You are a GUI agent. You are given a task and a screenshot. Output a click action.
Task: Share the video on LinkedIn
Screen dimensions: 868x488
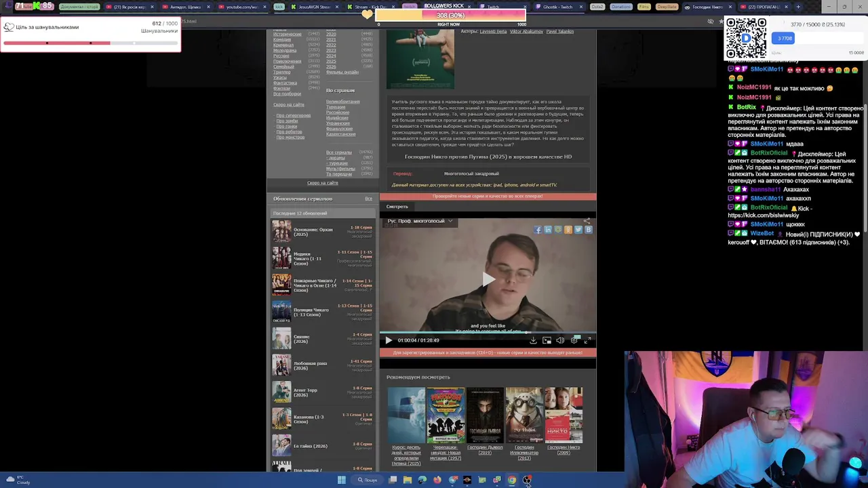548,230
